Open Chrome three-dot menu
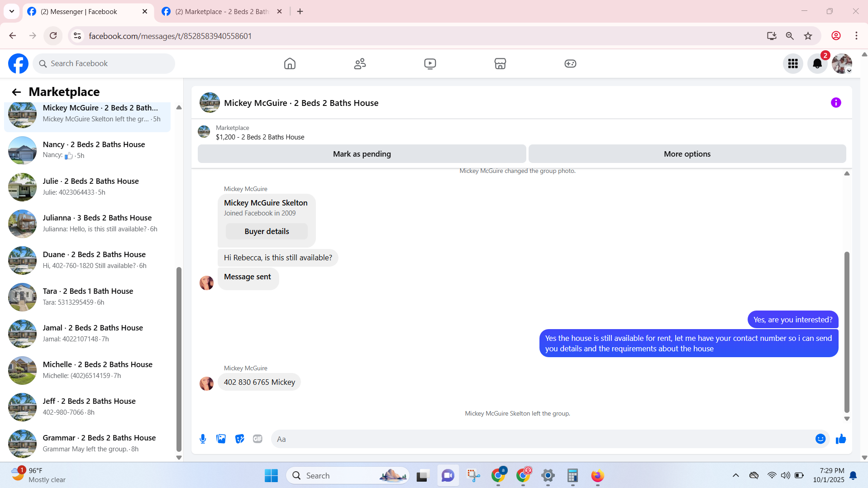 (x=856, y=36)
